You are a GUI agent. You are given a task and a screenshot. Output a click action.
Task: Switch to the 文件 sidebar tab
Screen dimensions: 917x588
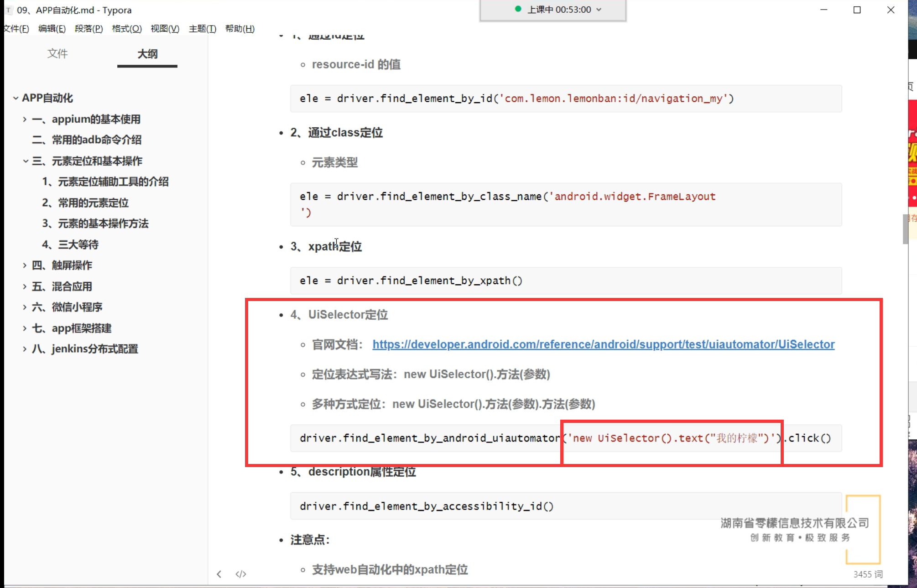pos(57,54)
